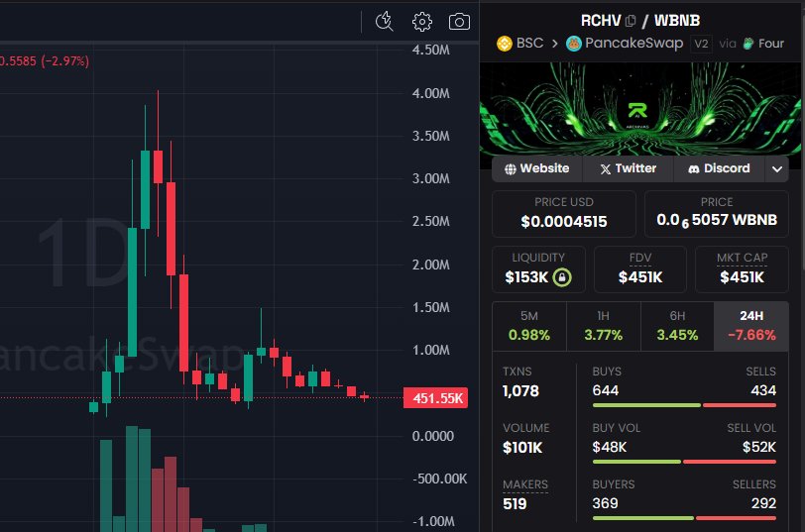Click the LIQUIDITY $153K box
Screen dimensions: 805x532
538,269
